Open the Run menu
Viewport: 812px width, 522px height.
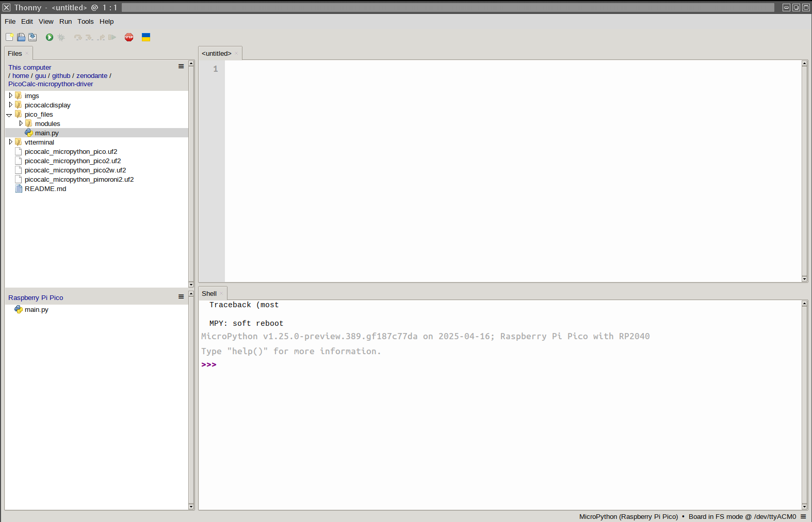[66, 22]
